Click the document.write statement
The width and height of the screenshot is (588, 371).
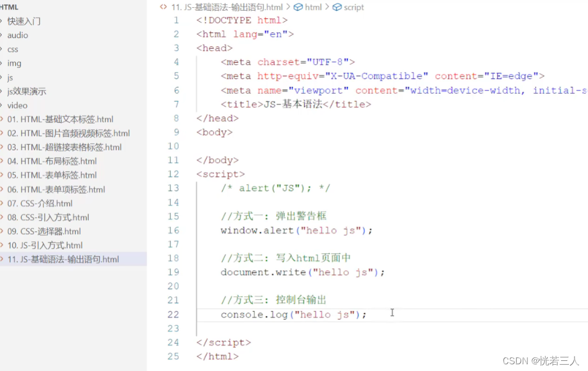tap(303, 272)
